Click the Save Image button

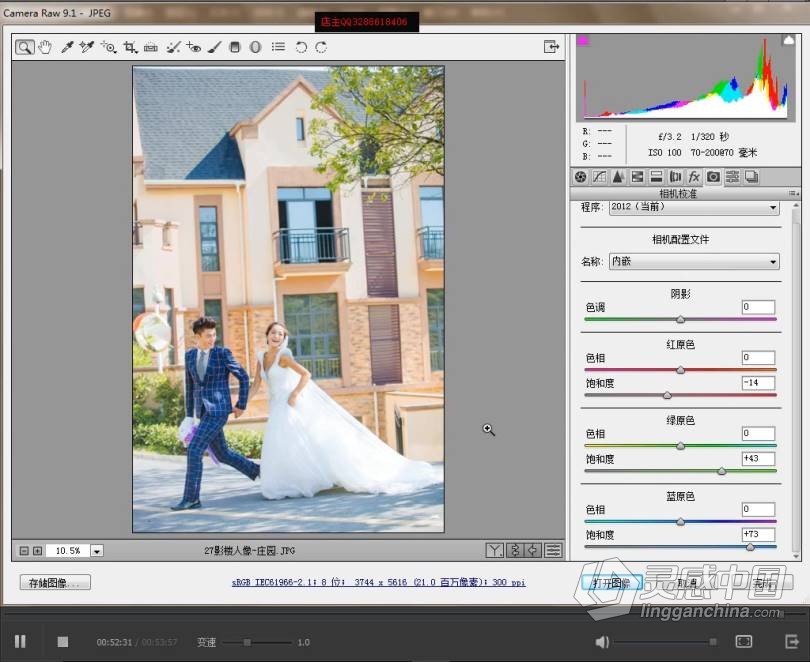(55, 582)
